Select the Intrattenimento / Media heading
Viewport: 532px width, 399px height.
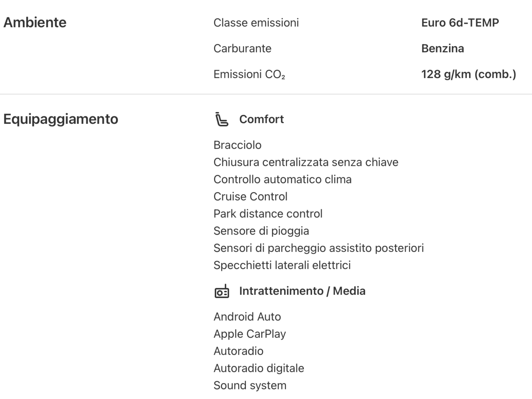click(x=302, y=291)
